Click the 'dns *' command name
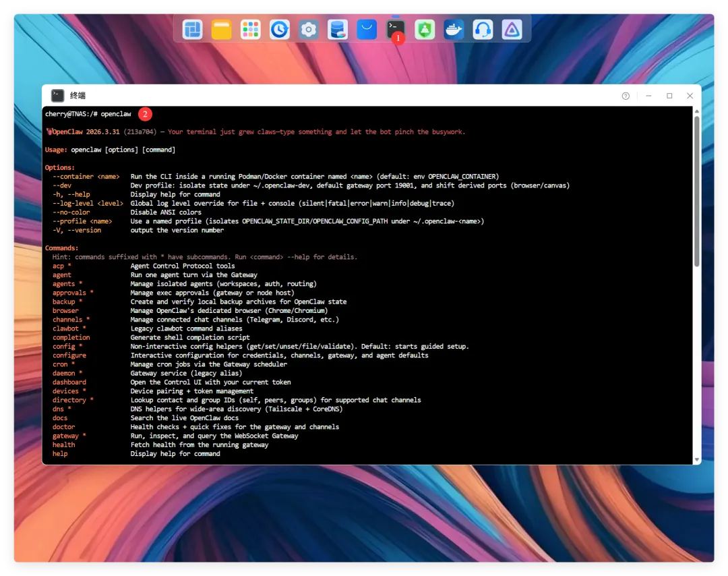 62,409
